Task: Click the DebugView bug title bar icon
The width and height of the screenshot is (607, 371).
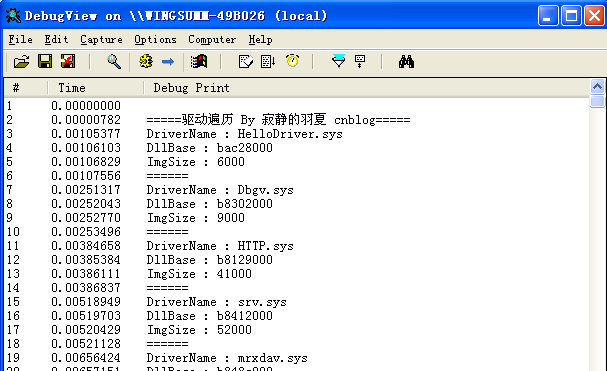Action: coord(13,15)
